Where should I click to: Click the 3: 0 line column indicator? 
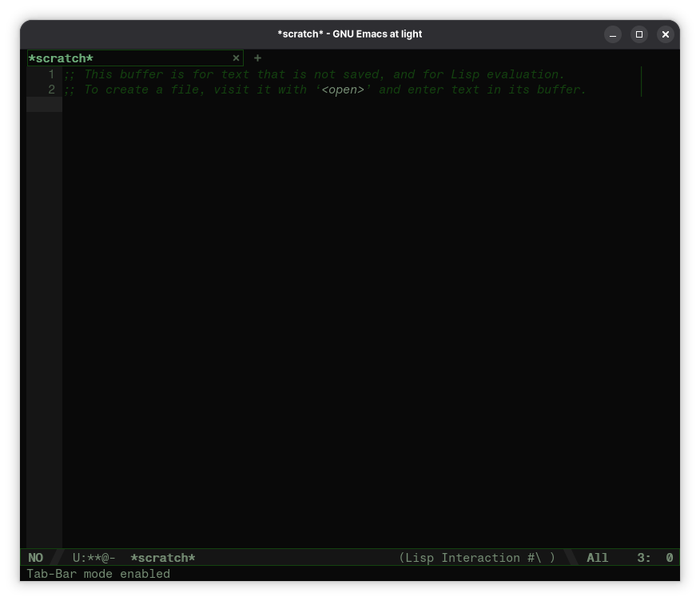pyautogui.click(x=655, y=558)
